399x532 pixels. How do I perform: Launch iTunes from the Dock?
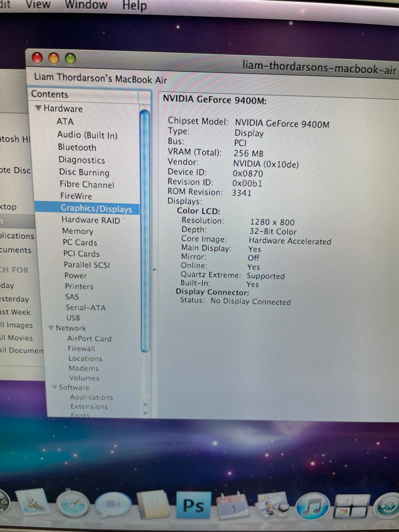313,506
